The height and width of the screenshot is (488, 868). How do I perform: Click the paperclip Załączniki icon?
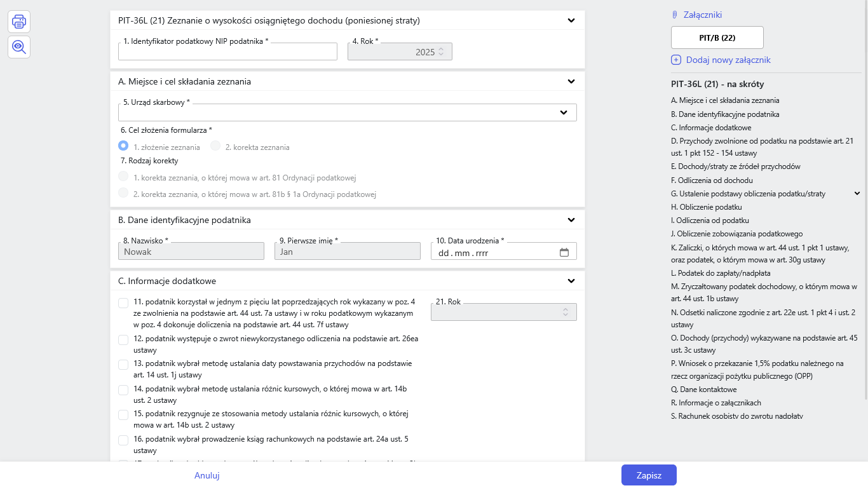675,15
